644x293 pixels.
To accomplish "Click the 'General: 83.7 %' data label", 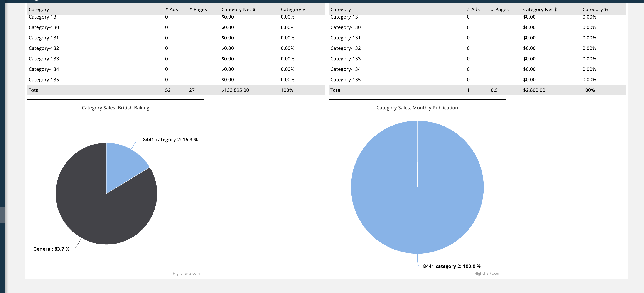I will pos(51,249).
